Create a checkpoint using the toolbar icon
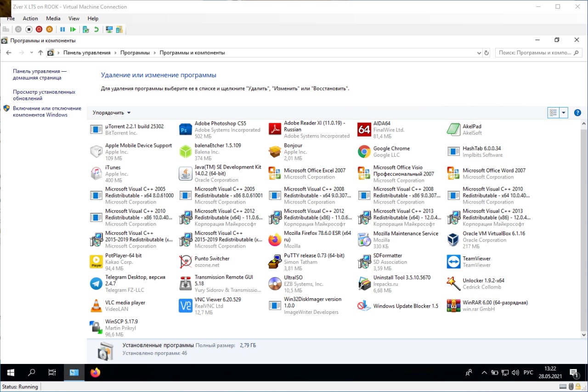The height and width of the screenshot is (392, 588). coord(85,29)
